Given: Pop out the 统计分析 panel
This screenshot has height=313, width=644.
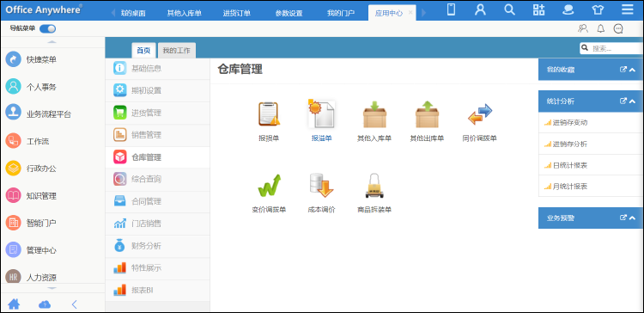Looking at the screenshot, I should click(623, 101).
